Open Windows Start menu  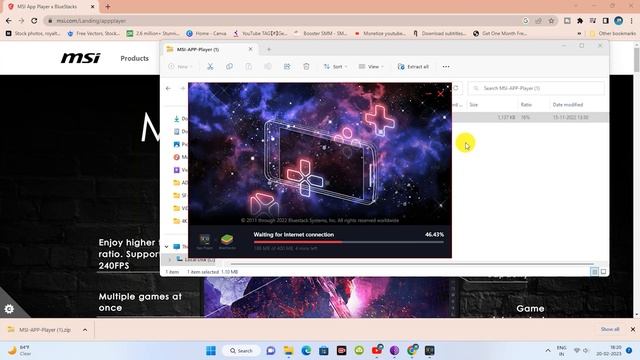211,351
